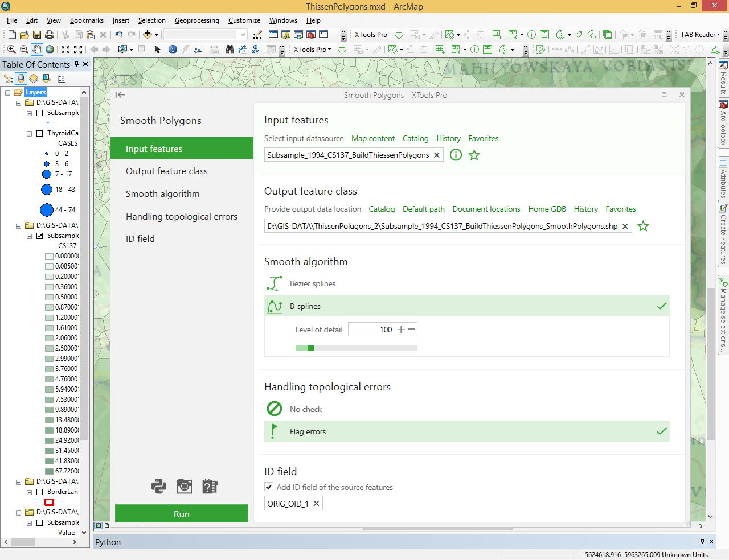Image resolution: width=729 pixels, height=560 pixels.
Task: Click the Print toolbar icon
Action: (x=50, y=35)
